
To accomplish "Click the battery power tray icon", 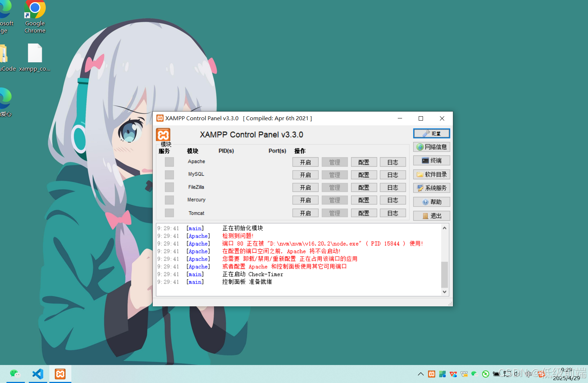I will (x=496, y=374).
